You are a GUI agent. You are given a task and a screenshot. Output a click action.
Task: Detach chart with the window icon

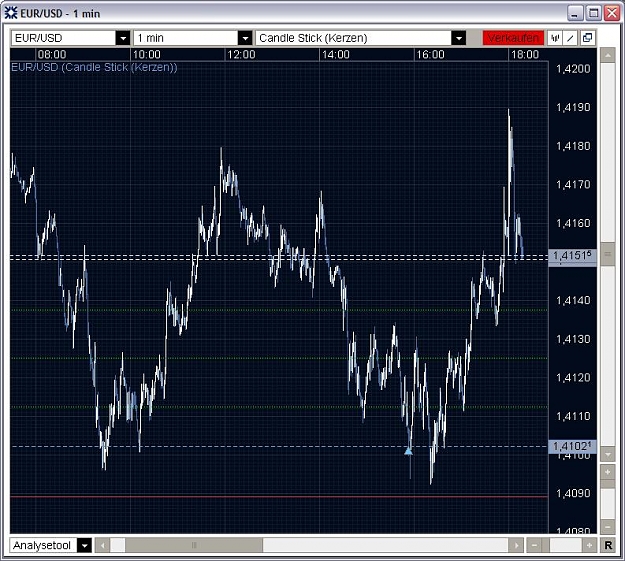click(587, 38)
